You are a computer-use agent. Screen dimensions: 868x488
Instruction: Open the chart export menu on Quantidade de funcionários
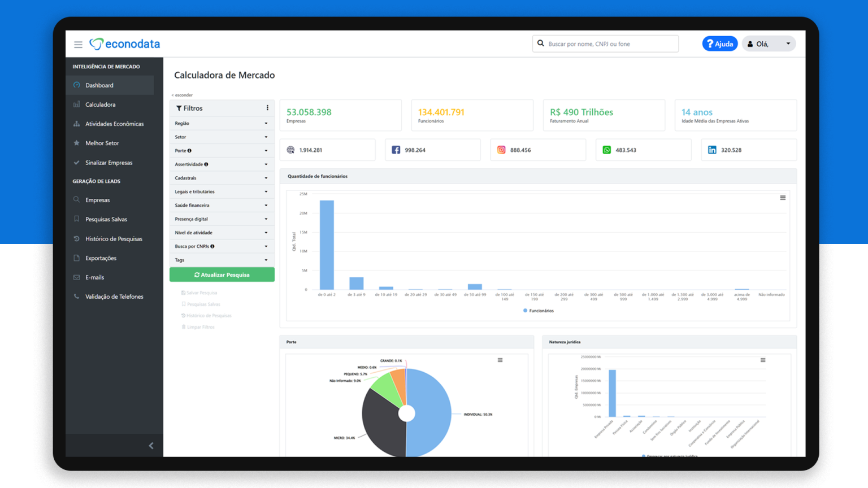coord(783,198)
